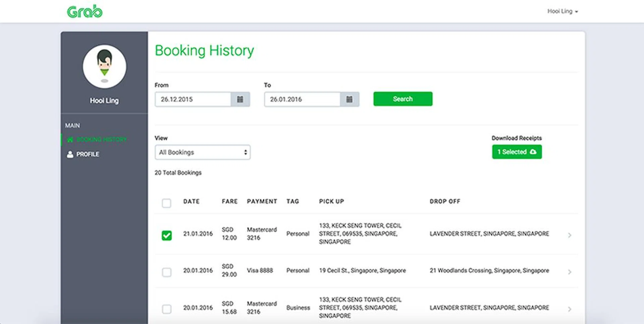Check the 20.01.2016 Visa 8888 booking checkbox

166,272
